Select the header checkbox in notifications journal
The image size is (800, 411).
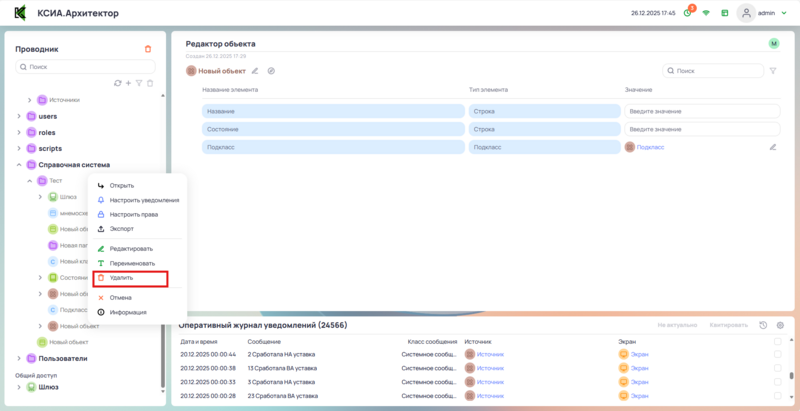coord(778,341)
